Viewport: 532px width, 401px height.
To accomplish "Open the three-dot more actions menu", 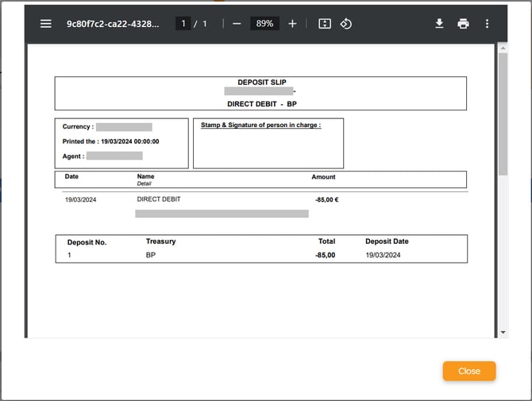I will pos(487,24).
